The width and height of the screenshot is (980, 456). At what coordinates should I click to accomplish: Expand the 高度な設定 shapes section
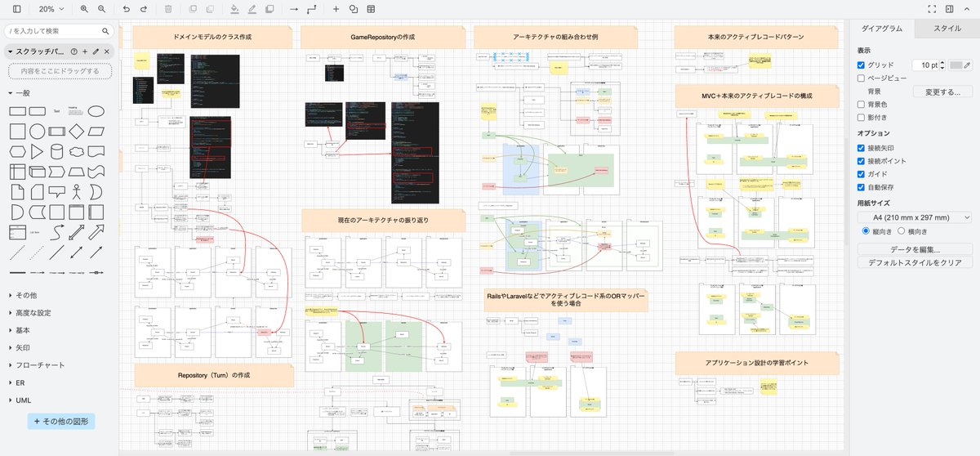[x=30, y=313]
